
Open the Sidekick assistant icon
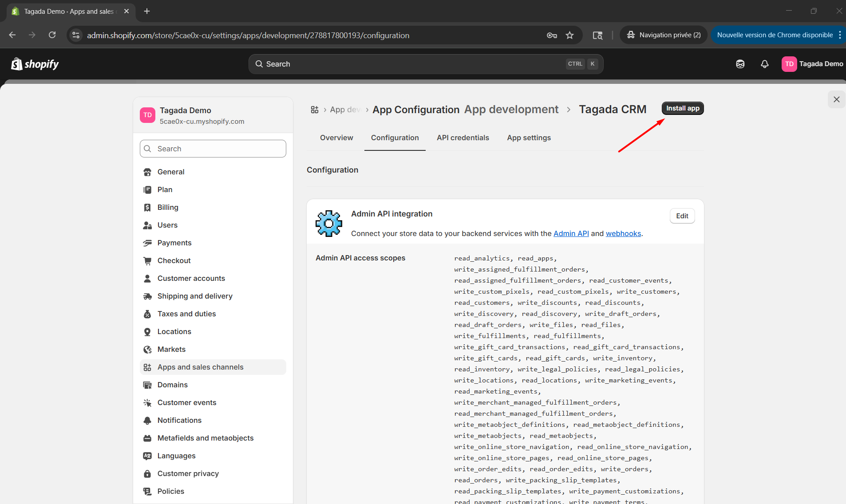pyautogui.click(x=740, y=64)
